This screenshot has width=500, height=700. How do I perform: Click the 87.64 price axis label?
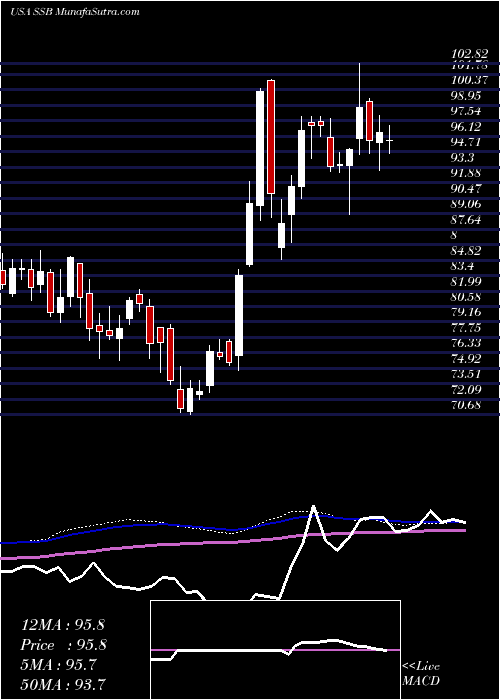click(466, 220)
